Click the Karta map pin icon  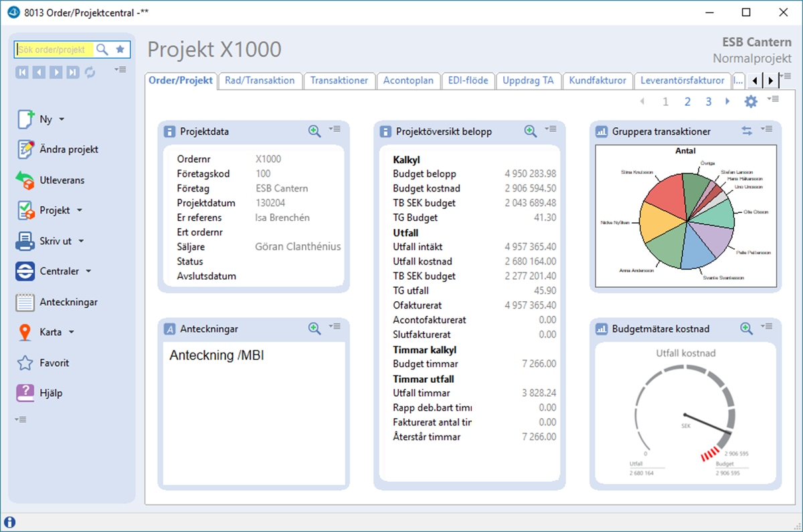pos(25,332)
